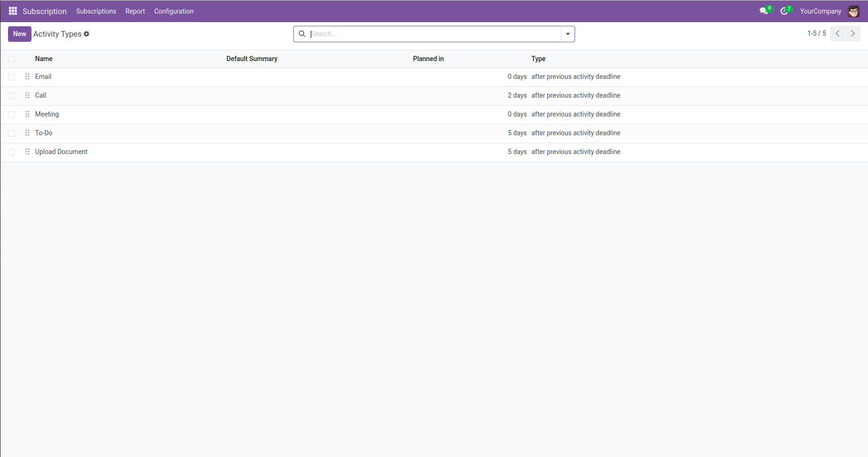This screenshot has height=457, width=868.
Task: Click the Subscription app title
Action: 45,11
